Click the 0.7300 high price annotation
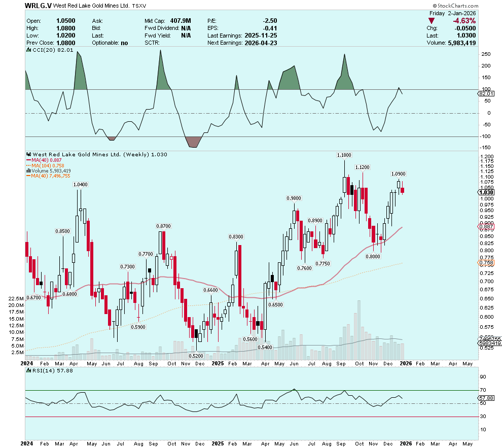This screenshot has width=502, height=448. click(x=127, y=266)
